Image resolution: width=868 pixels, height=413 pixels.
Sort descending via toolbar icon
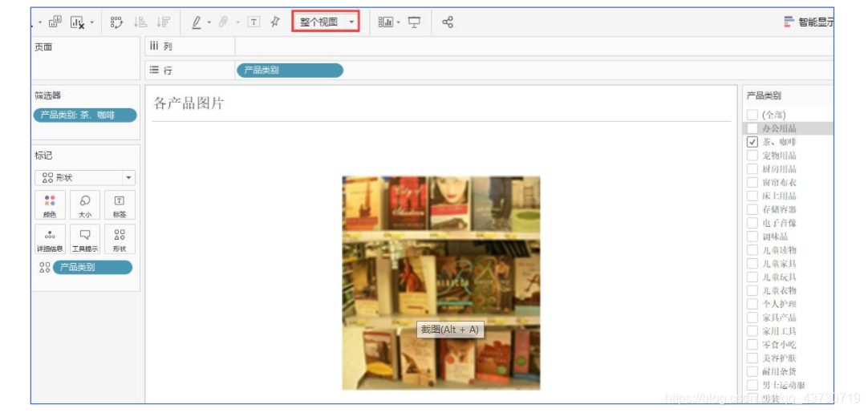[163, 22]
